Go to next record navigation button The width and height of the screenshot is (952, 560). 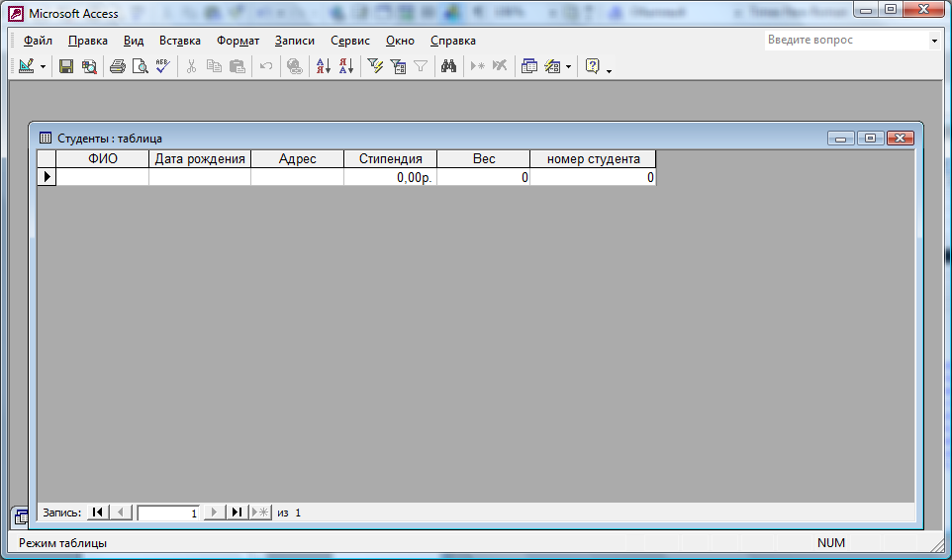click(214, 513)
